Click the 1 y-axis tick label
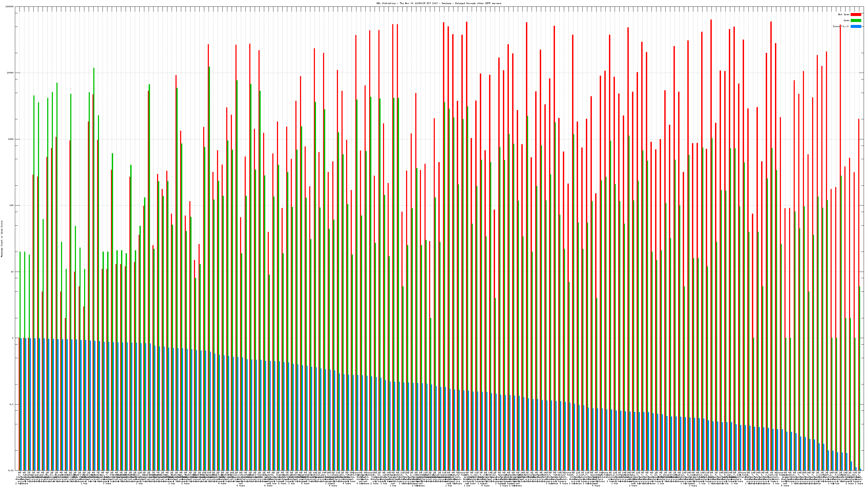 (13, 338)
